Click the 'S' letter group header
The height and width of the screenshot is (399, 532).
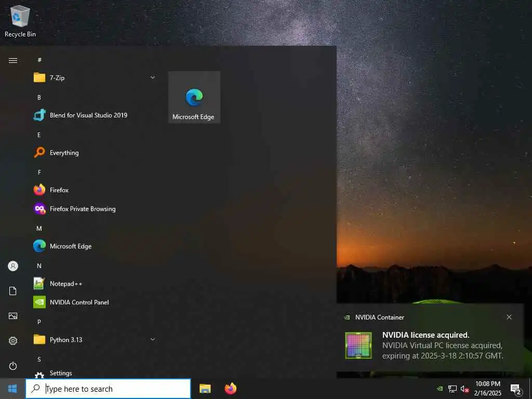click(x=39, y=359)
